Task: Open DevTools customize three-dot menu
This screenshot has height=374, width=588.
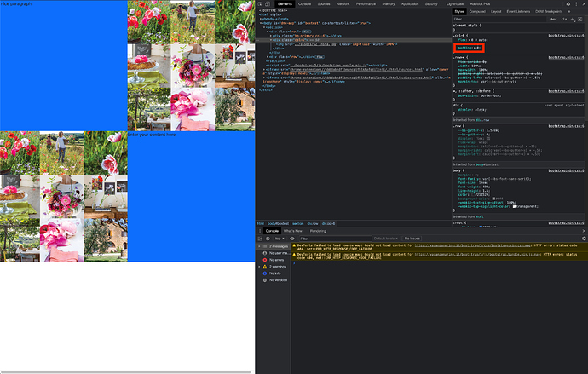Action: 576,3
